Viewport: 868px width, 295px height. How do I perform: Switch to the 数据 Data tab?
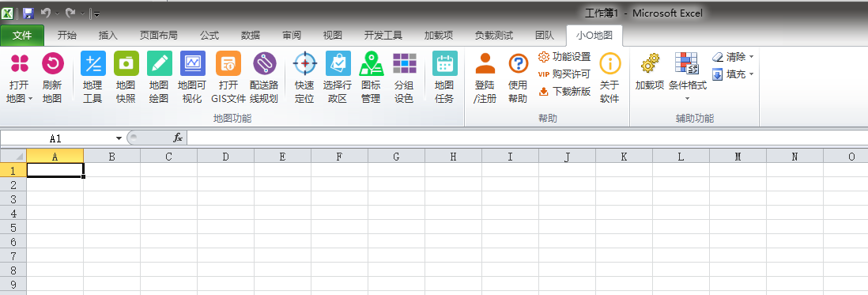(x=251, y=36)
